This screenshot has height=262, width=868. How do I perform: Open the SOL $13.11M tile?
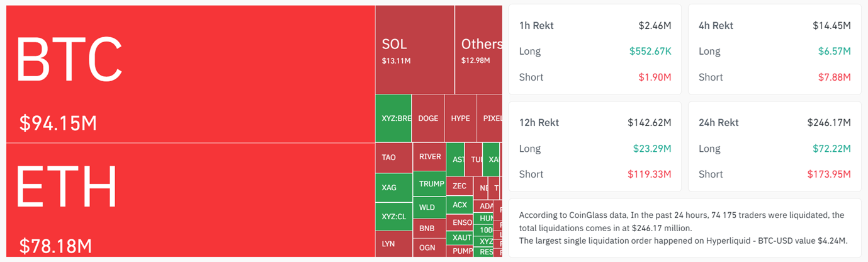click(x=414, y=50)
